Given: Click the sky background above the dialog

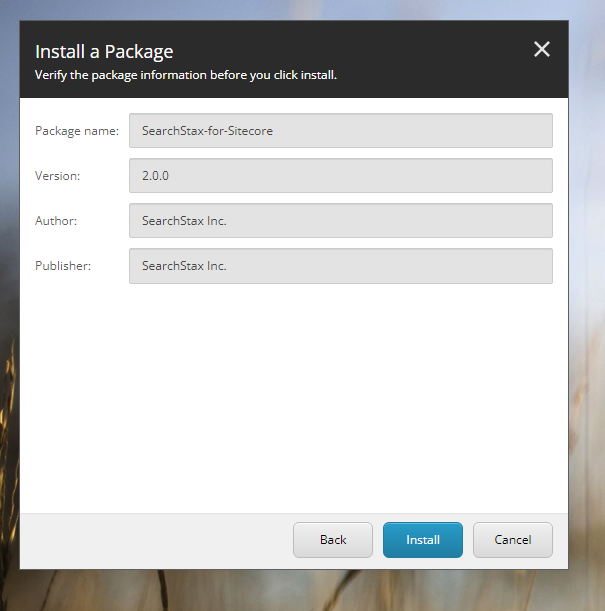Looking at the screenshot, I should pyautogui.click(x=300, y=9).
